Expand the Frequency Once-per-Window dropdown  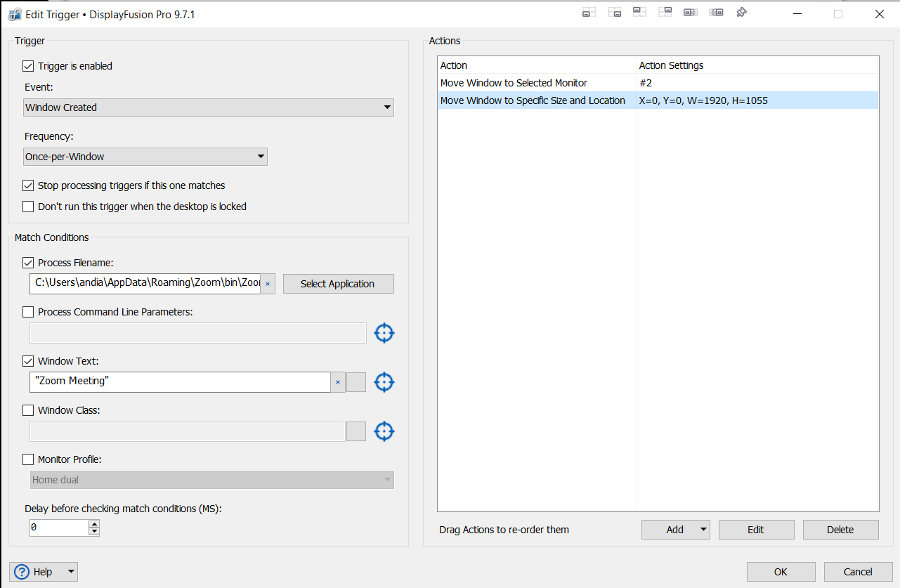(145, 157)
